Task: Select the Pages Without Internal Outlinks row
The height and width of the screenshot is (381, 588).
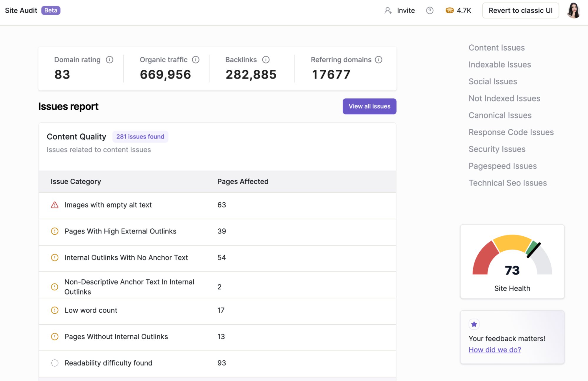Action: point(116,337)
